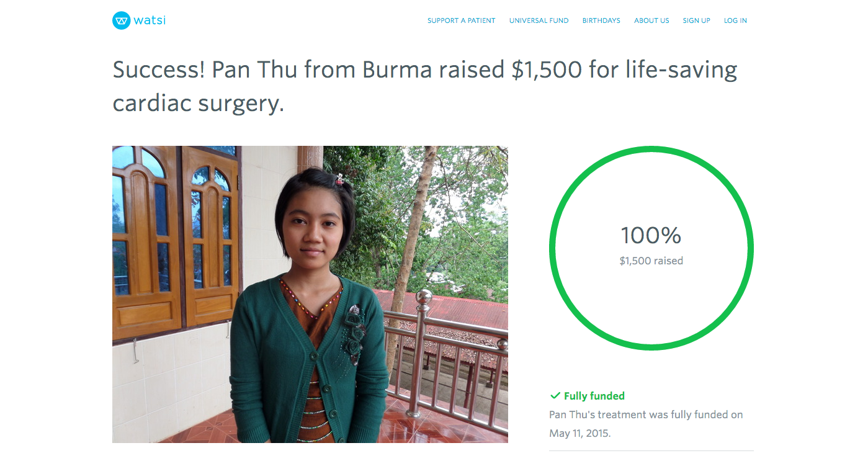Go to the Universal Fund page

pyautogui.click(x=539, y=20)
